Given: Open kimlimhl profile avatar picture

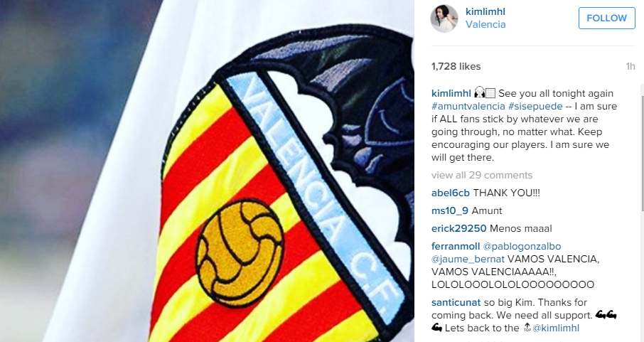Looking at the screenshot, I should [x=444, y=18].
